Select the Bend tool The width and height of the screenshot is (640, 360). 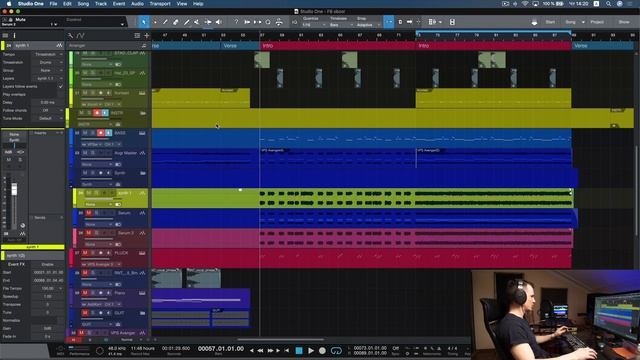tap(208, 22)
